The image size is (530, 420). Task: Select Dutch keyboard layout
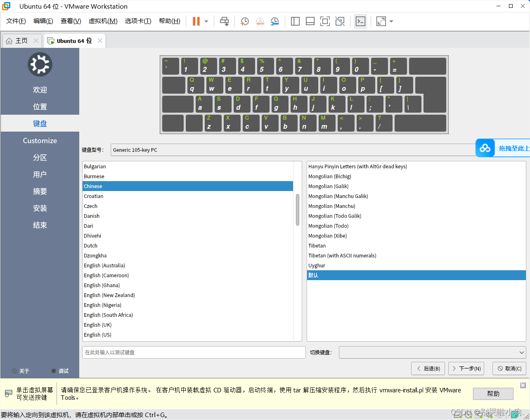188,245
